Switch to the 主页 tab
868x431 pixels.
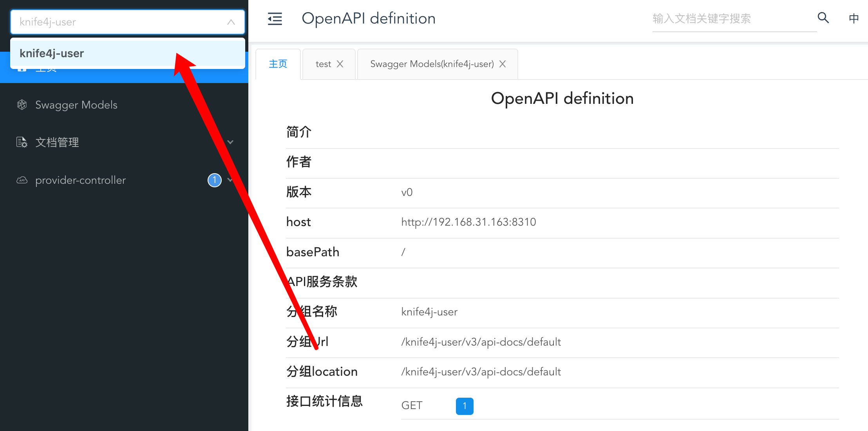click(x=278, y=64)
